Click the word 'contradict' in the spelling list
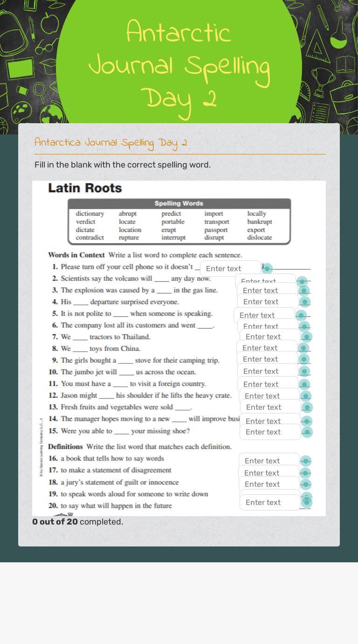Screen dimensions: 358x644 pos(90,238)
